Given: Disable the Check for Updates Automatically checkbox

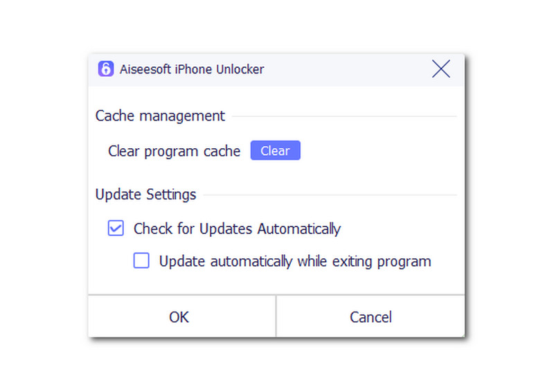Looking at the screenshot, I should [x=116, y=229].
